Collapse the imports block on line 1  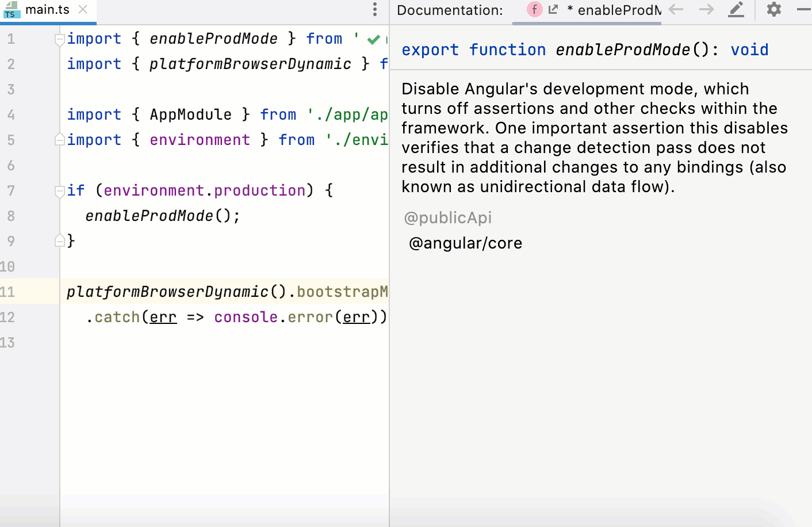[x=59, y=39]
